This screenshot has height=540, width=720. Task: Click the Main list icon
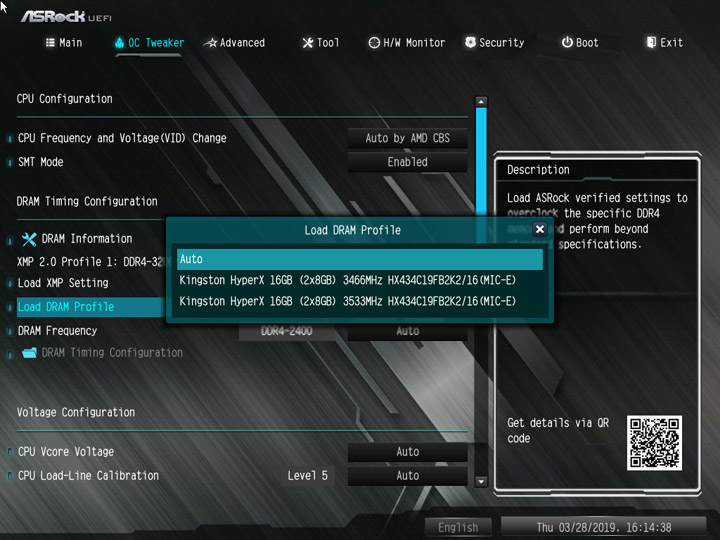point(50,43)
